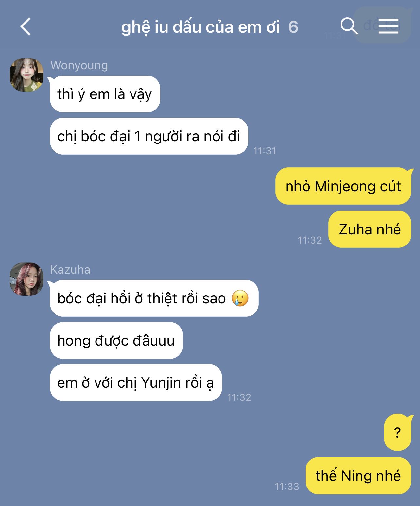This screenshot has height=506, width=420.
Task: Tap yellow bubble "nhỏ Minjeong cút"
Action: click(x=343, y=186)
